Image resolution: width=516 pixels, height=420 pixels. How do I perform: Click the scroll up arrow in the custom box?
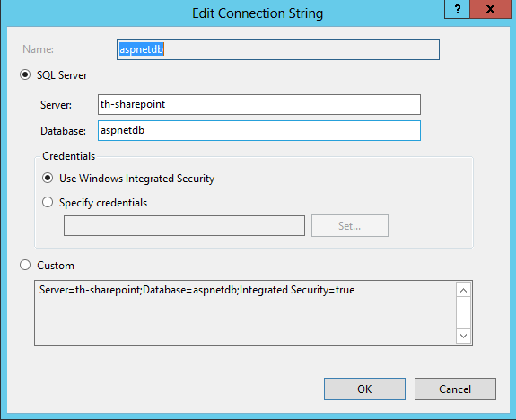(463, 290)
